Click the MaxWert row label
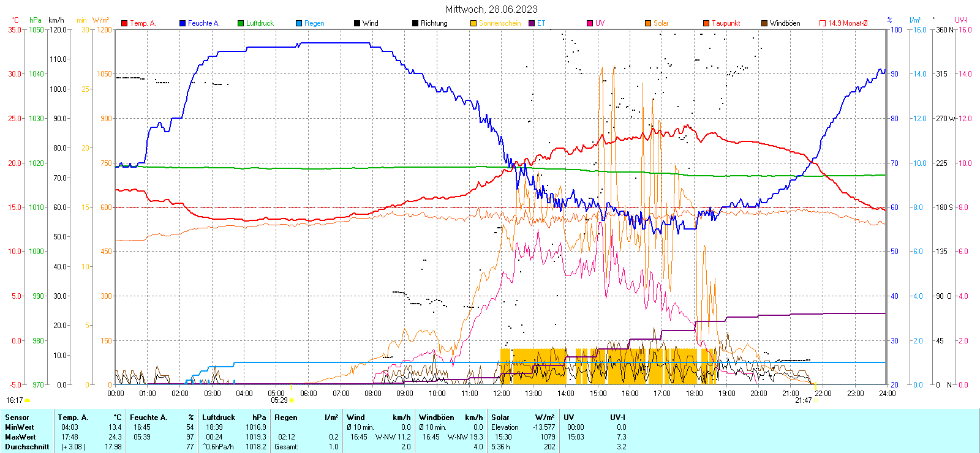This screenshot has height=453, width=980. [x=20, y=437]
